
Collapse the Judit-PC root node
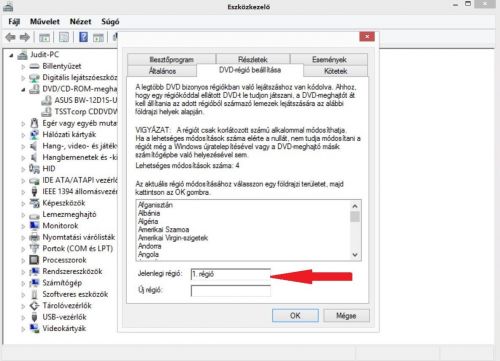(x=11, y=55)
